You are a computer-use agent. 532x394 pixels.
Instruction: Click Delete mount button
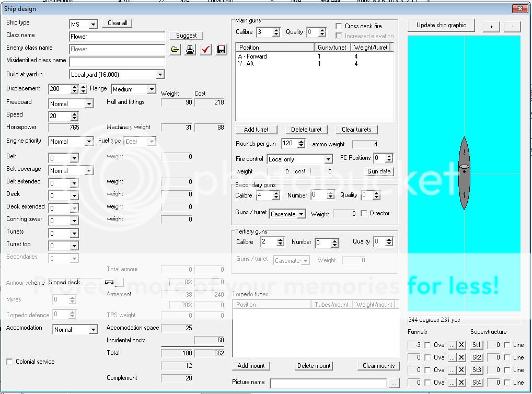[314, 366]
